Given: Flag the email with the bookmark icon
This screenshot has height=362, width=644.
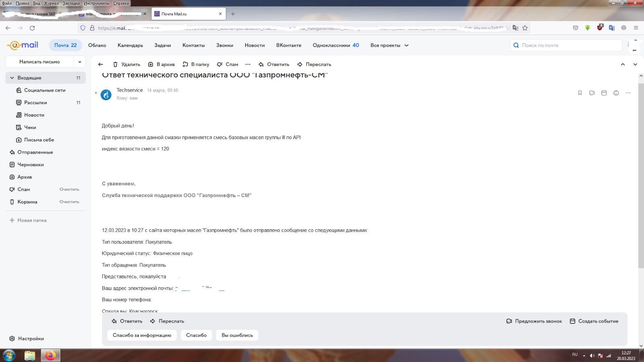Looking at the screenshot, I should (x=580, y=93).
